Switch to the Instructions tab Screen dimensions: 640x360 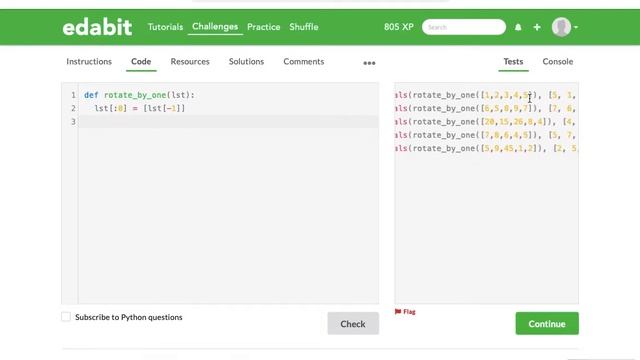(x=89, y=61)
